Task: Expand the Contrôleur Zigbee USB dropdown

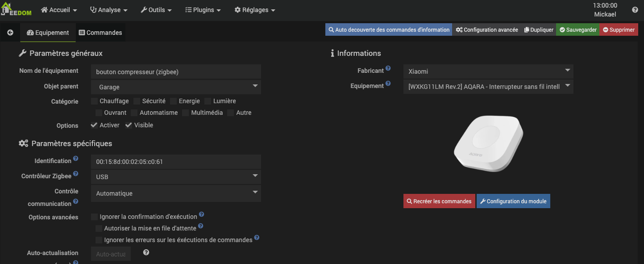Action: [x=176, y=176]
